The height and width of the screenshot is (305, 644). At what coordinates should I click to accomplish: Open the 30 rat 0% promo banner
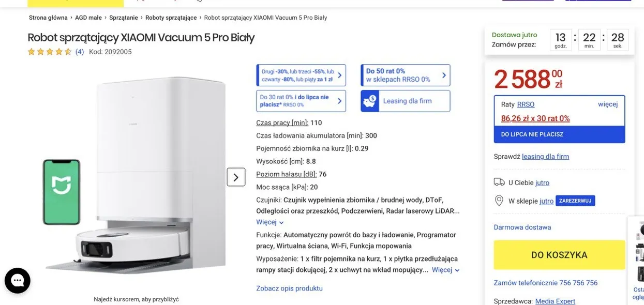tap(301, 101)
